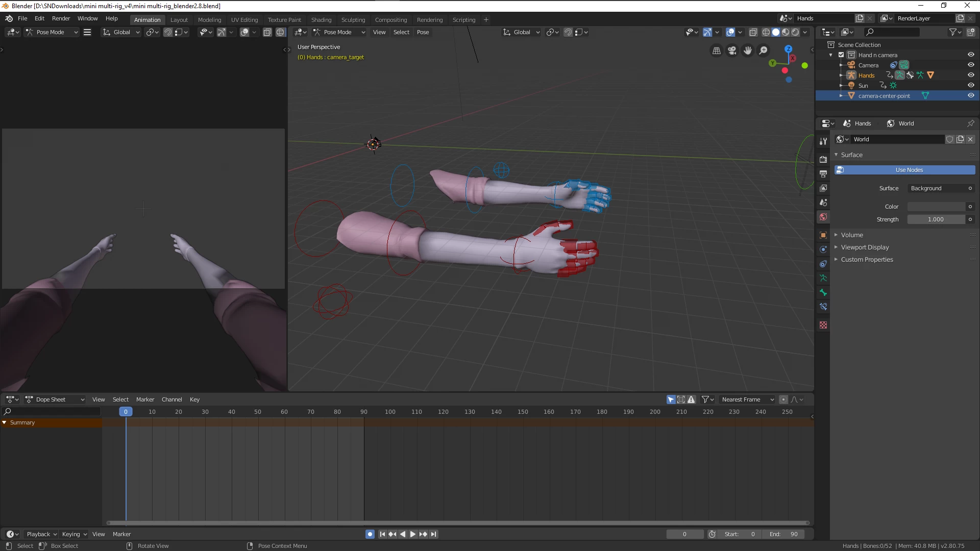Click the Animation workspace tab

pos(146,19)
